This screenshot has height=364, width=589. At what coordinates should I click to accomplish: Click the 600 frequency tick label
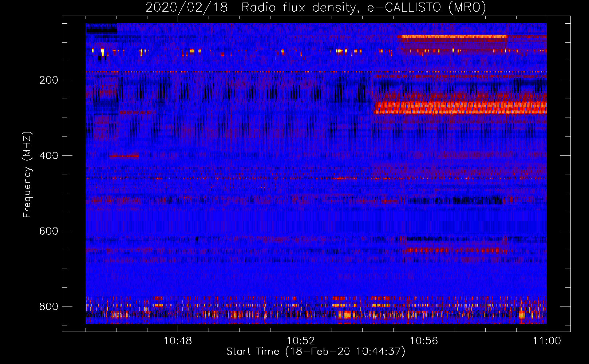[x=49, y=232]
